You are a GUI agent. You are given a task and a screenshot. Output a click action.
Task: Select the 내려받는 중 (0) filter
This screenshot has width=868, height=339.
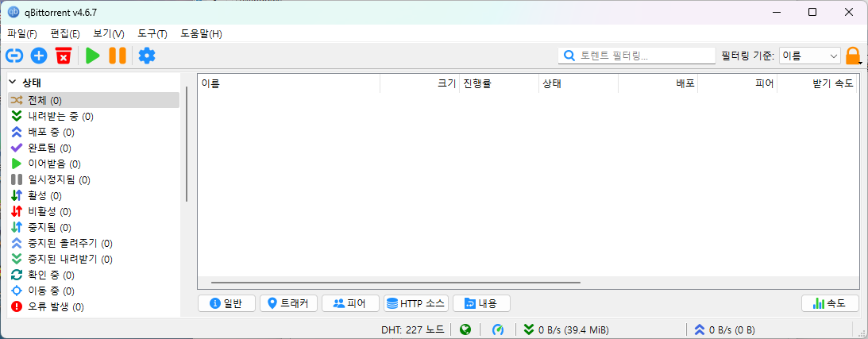click(x=93, y=116)
